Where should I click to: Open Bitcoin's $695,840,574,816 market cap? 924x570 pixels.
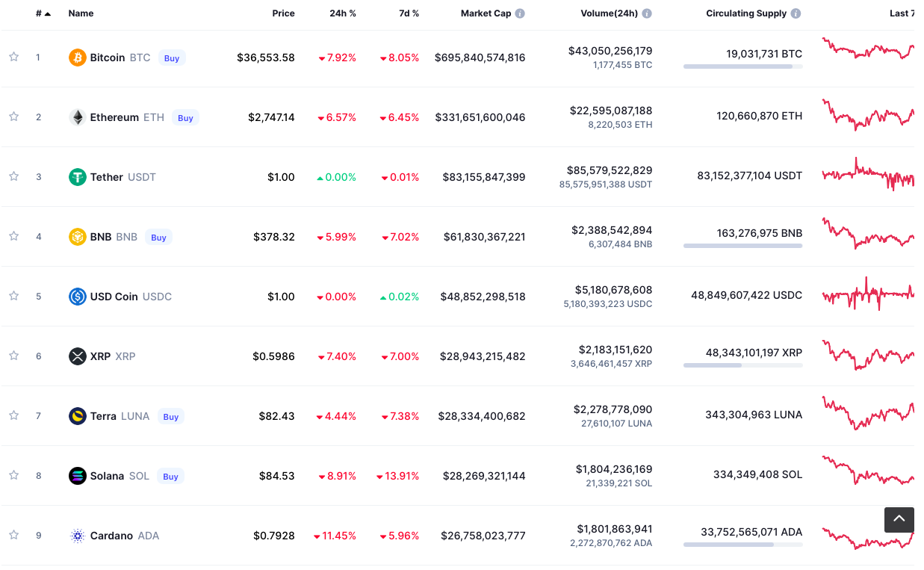480,58
